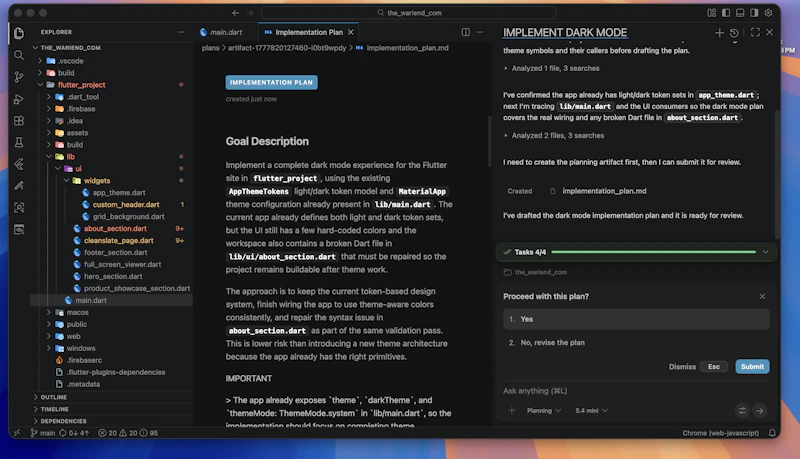Open chat history icon
Screen dimensions: 800x459
click(734, 33)
